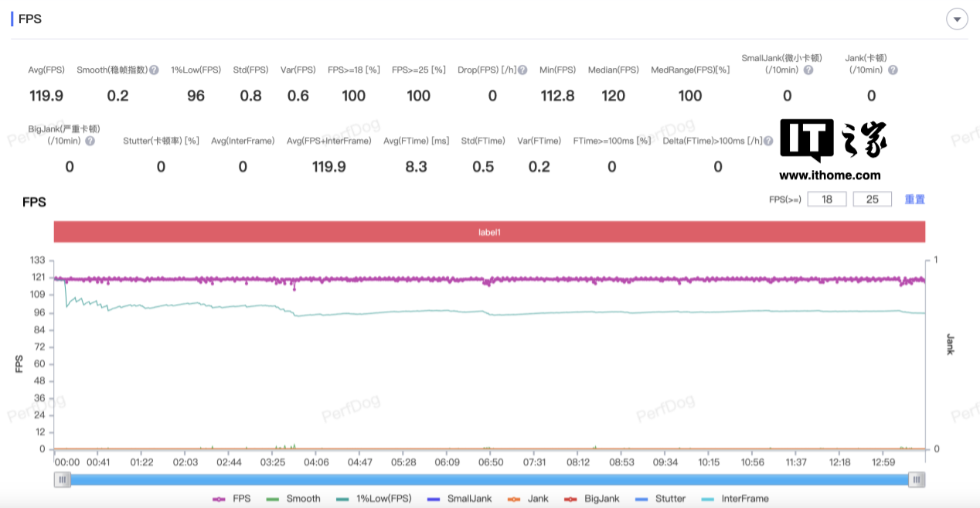Viewport: 980px width, 508px height.
Task: Click the 重置 reset link
Action: click(x=914, y=199)
